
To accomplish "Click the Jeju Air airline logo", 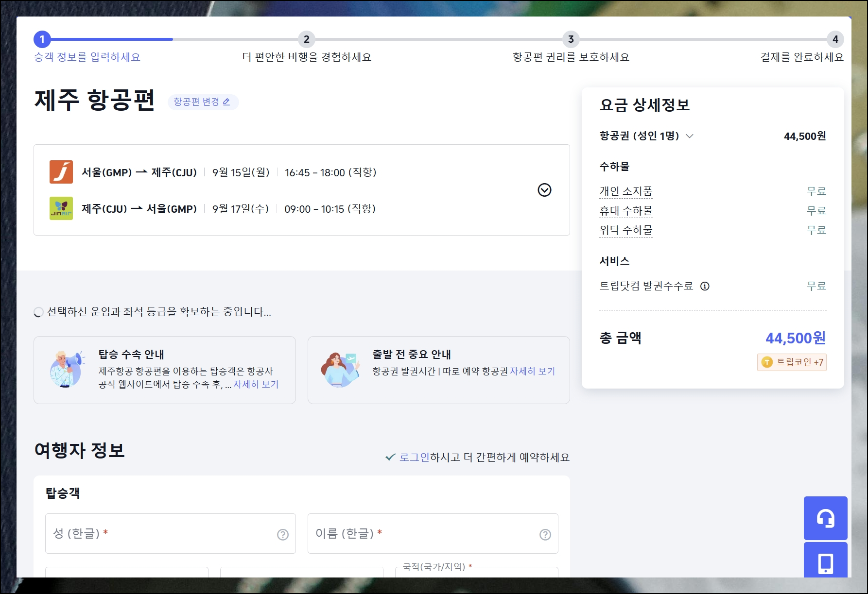I will pos(61,172).
